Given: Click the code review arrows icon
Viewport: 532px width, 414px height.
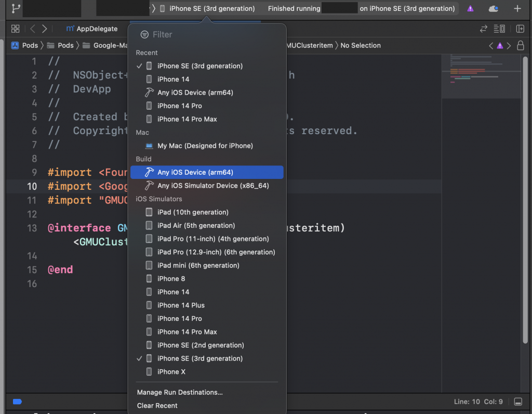Looking at the screenshot, I should [484, 29].
